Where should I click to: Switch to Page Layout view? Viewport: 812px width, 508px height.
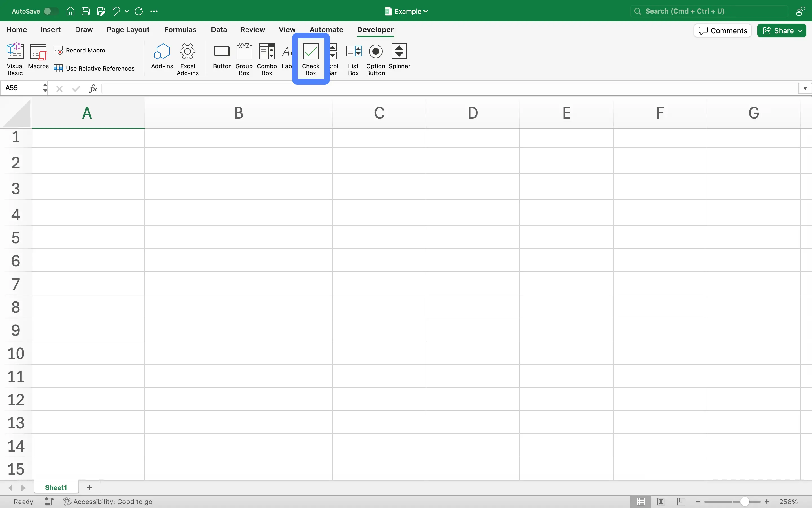tap(661, 502)
